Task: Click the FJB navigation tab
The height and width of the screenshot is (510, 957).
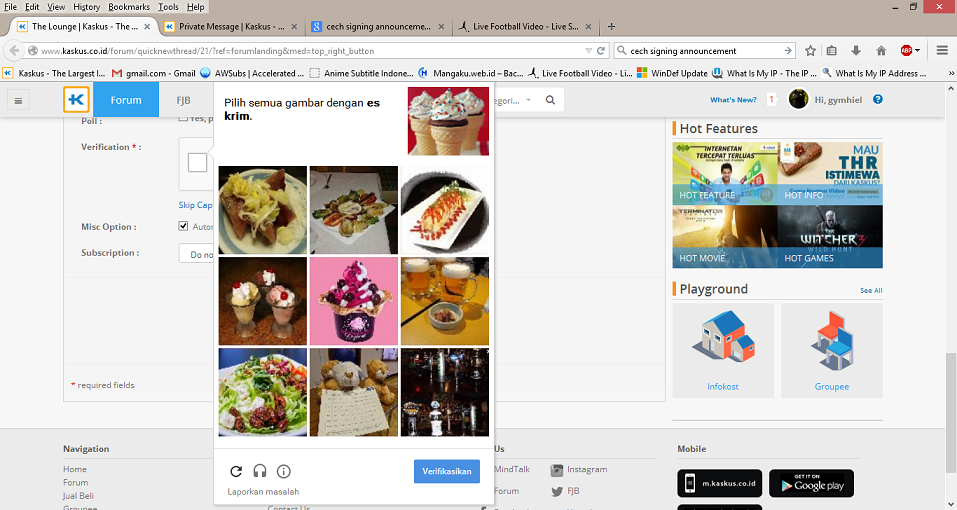Action: pos(184,100)
